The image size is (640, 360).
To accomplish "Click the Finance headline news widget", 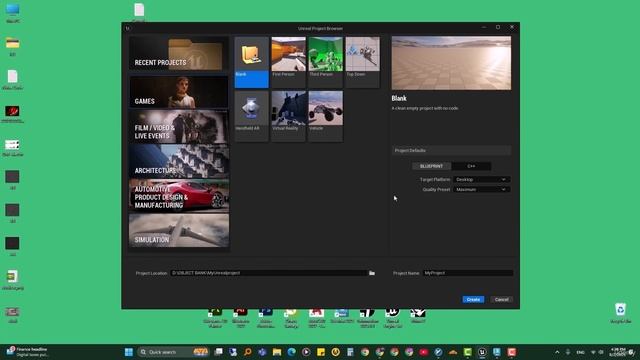I will tap(28, 352).
